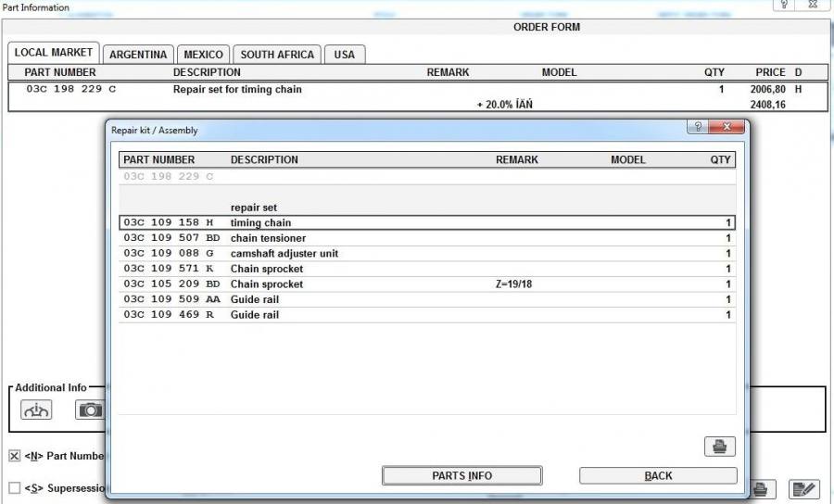Select the timing chain row 03C 109 158 H
This screenshot has height=504, width=834.
coord(426,223)
